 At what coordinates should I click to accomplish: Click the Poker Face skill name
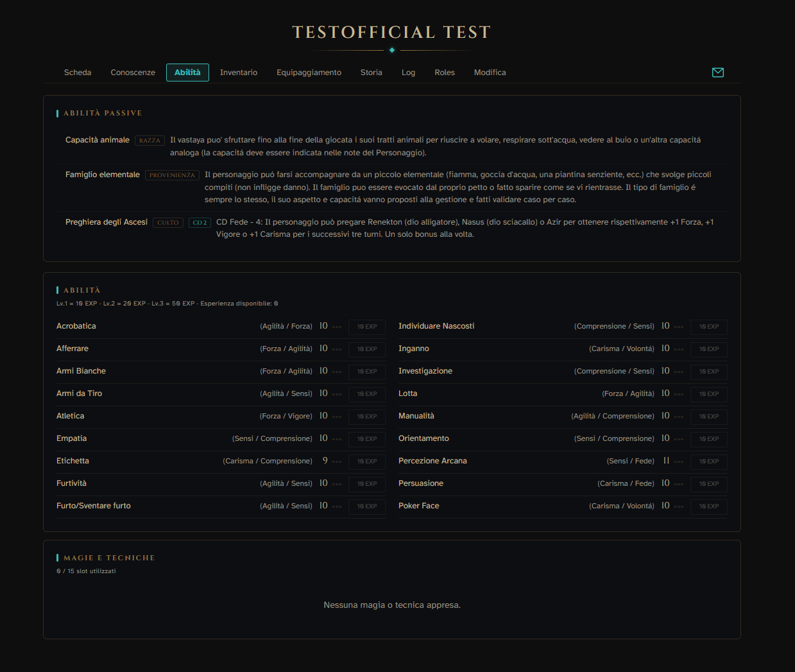[419, 506]
